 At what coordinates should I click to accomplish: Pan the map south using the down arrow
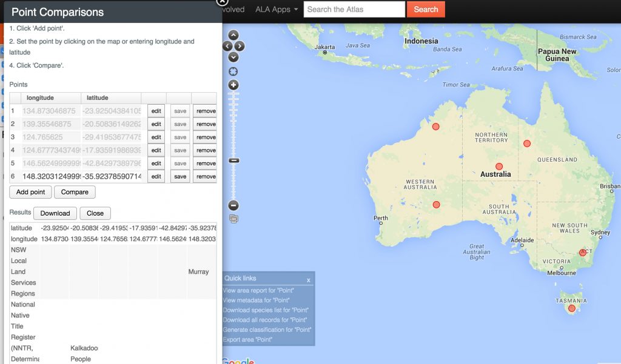click(233, 56)
